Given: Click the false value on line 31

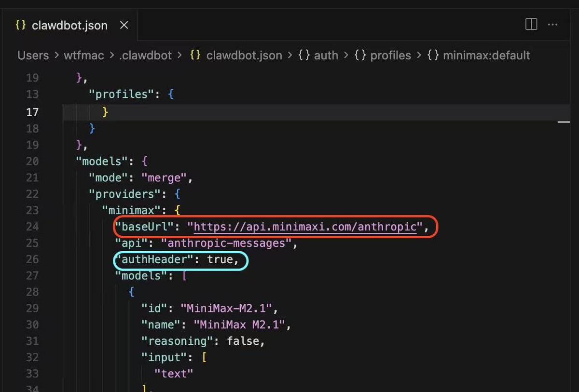Looking at the screenshot, I should click(243, 341).
